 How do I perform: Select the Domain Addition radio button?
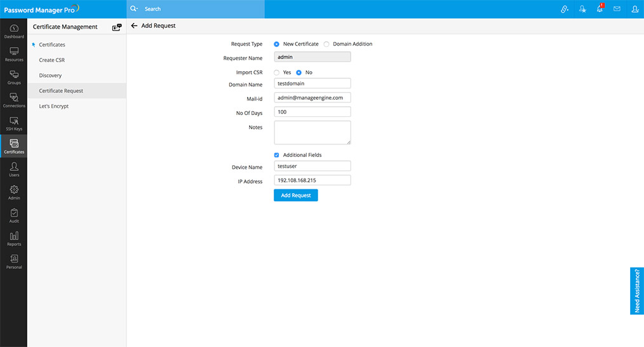coord(326,44)
